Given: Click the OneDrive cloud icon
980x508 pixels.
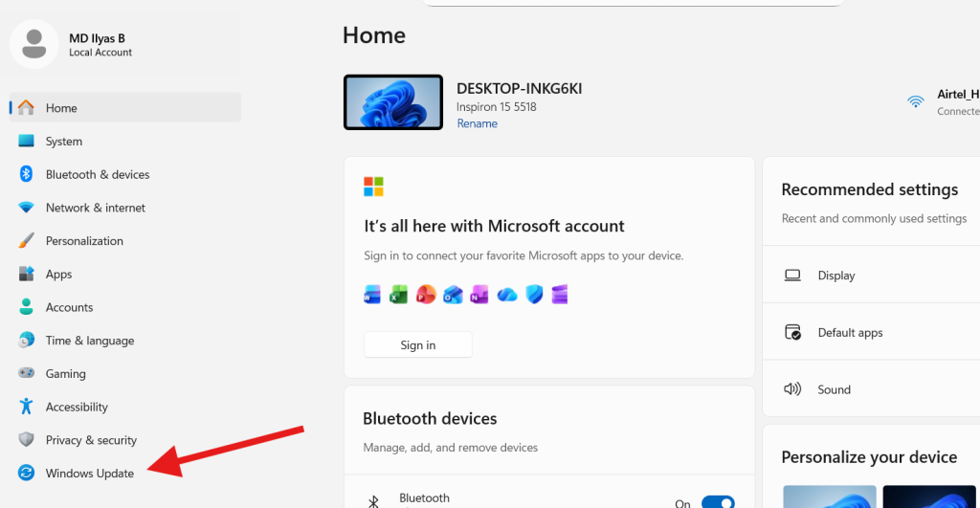Looking at the screenshot, I should point(507,295).
